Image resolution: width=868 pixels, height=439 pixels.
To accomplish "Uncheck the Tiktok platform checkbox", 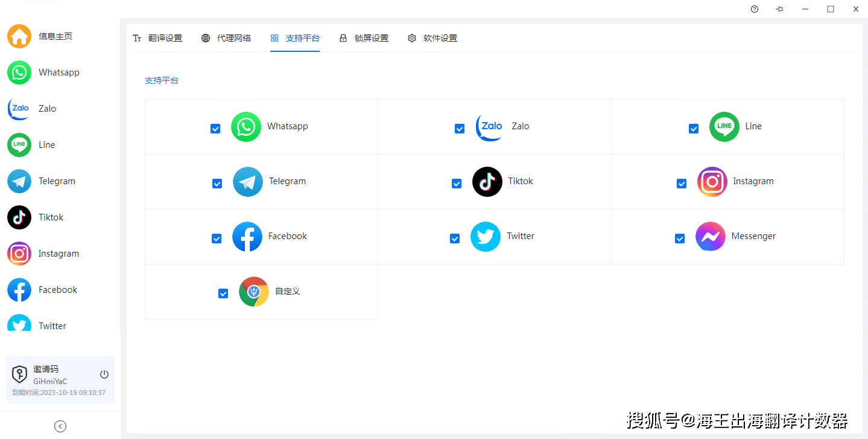I will pyautogui.click(x=457, y=184).
